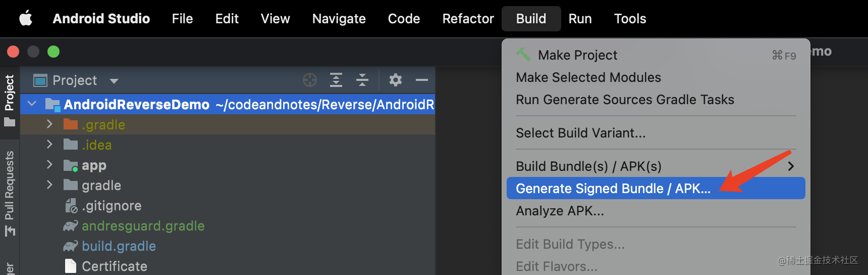Click the Pull Requests sidebar icon
The width and height of the screenshot is (868, 275).
pyautogui.click(x=10, y=231)
